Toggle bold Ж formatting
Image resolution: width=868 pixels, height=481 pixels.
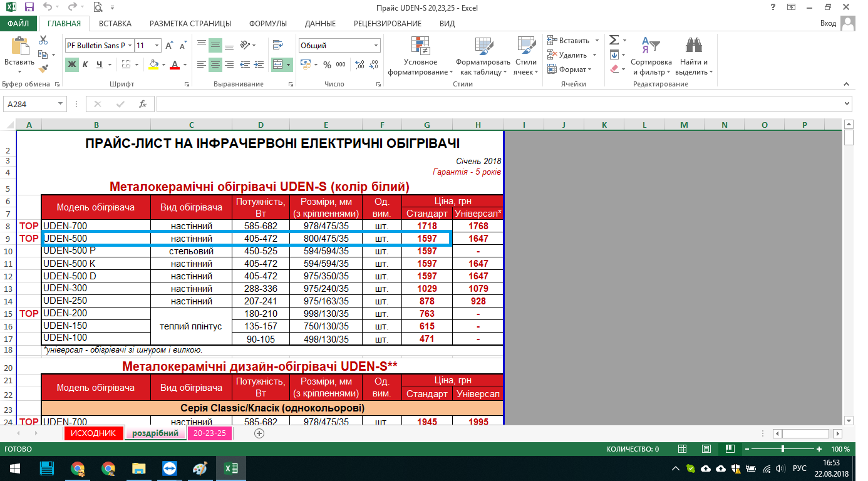click(72, 65)
